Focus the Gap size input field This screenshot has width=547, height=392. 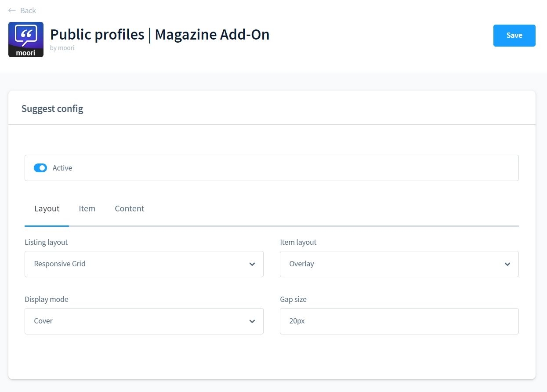(x=399, y=321)
